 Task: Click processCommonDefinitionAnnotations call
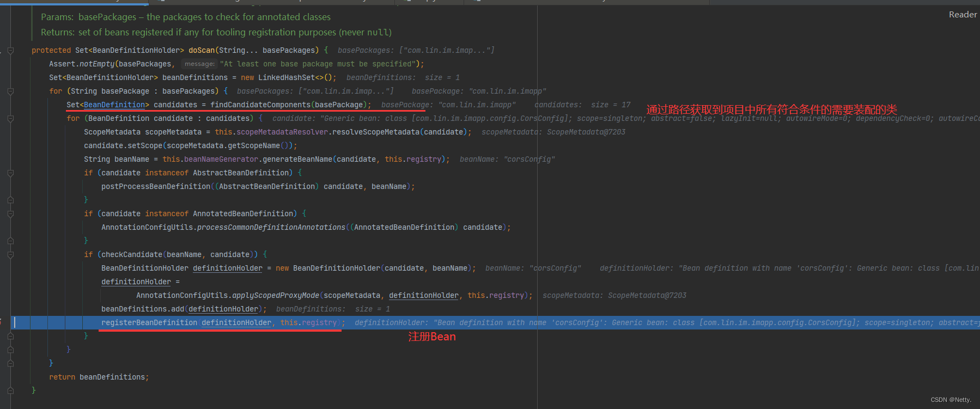[x=271, y=227]
